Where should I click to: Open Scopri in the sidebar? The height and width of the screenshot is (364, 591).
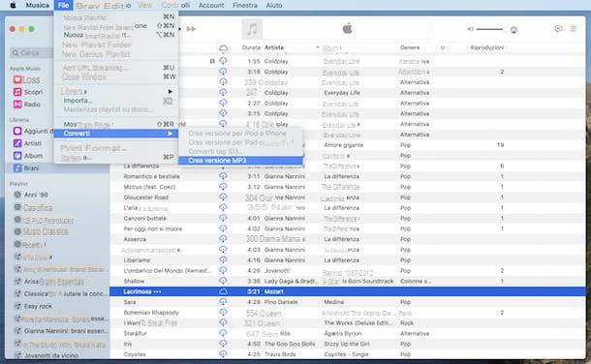pyautogui.click(x=34, y=92)
